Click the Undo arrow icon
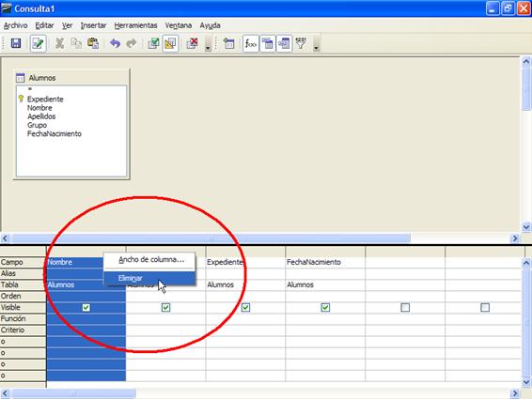The width and height of the screenshot is (532, 399). (115, 43)
